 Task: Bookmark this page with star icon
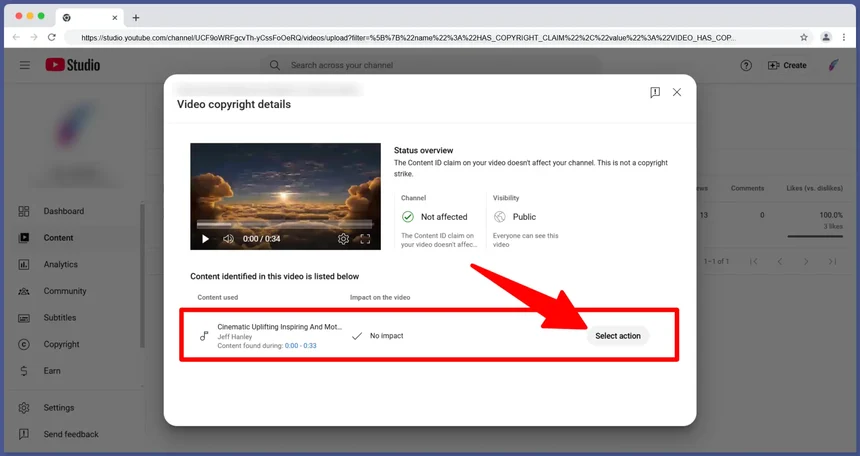(x=804, y=37)
